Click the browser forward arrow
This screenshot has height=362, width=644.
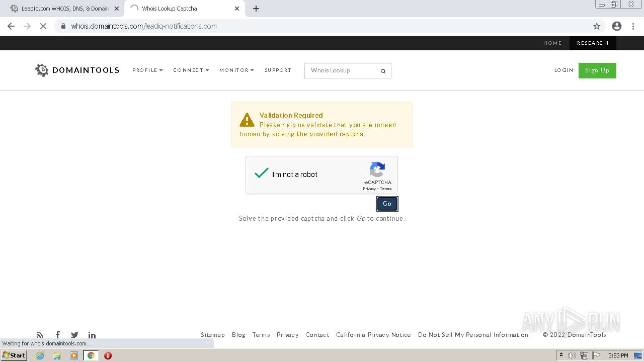tap(27, 26)
